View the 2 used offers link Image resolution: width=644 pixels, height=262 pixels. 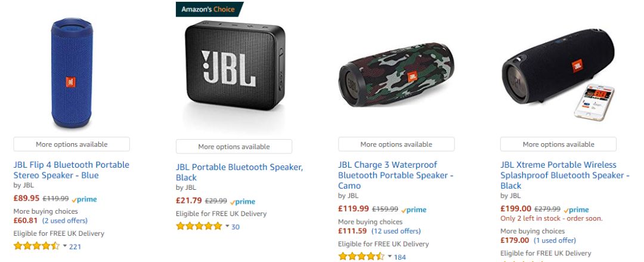pos(65,221)
